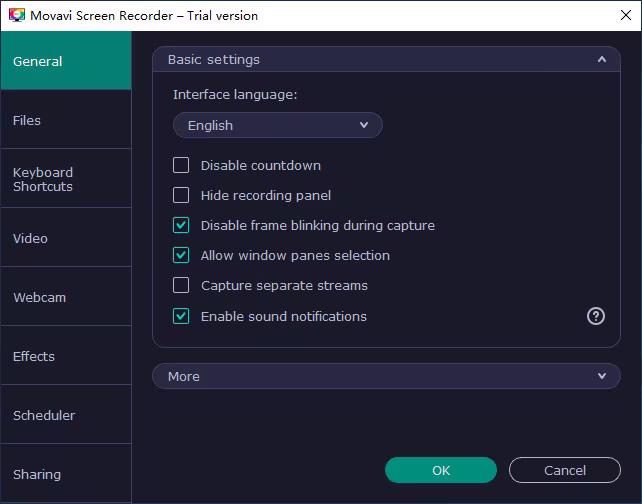
Task: Select the Webcam tab
Action: (x=66, y=297)
